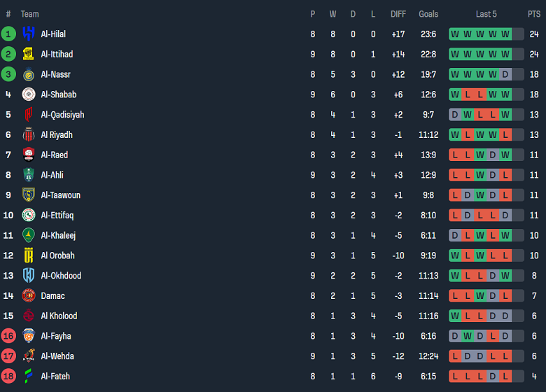
Task: Click the Al-Fateh club logo
Action: point(29,376)
